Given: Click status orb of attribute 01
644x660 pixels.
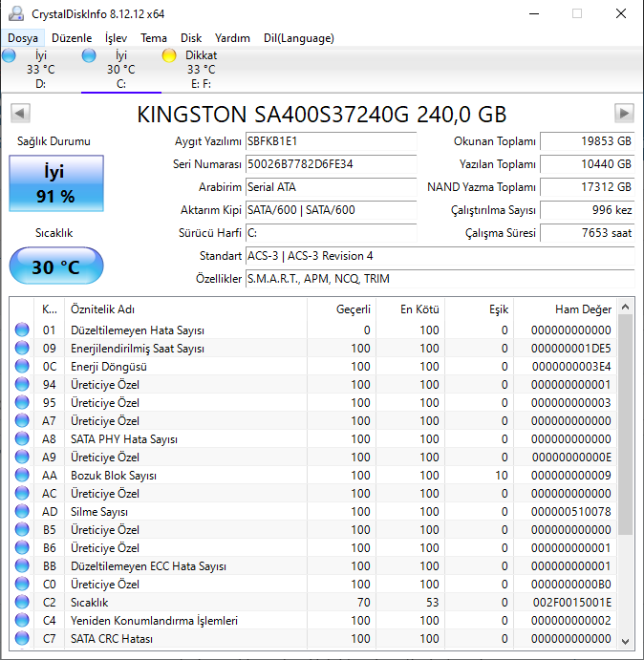Looking at the screenshot, I should point(22,330).
